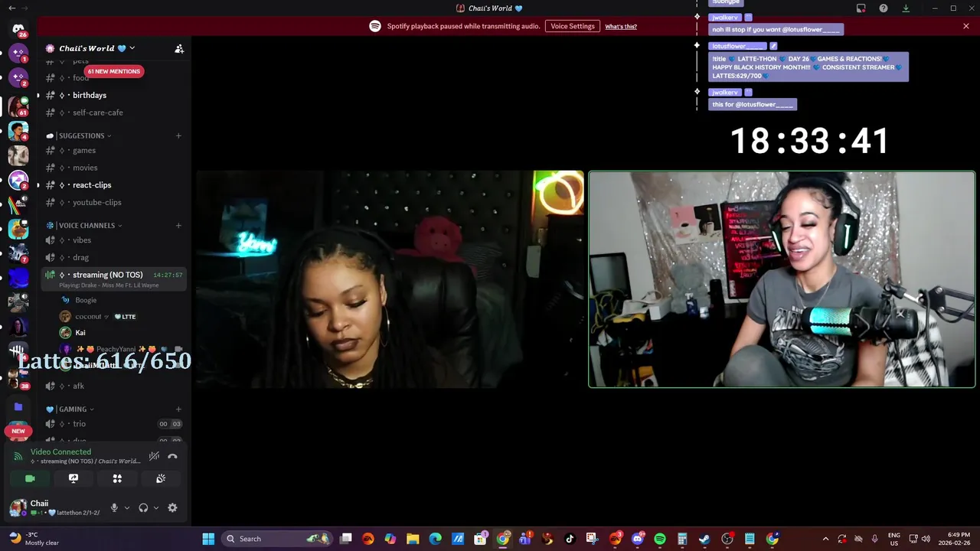
Task: Collapse the GAMING category
Action: tap(70, 409)
